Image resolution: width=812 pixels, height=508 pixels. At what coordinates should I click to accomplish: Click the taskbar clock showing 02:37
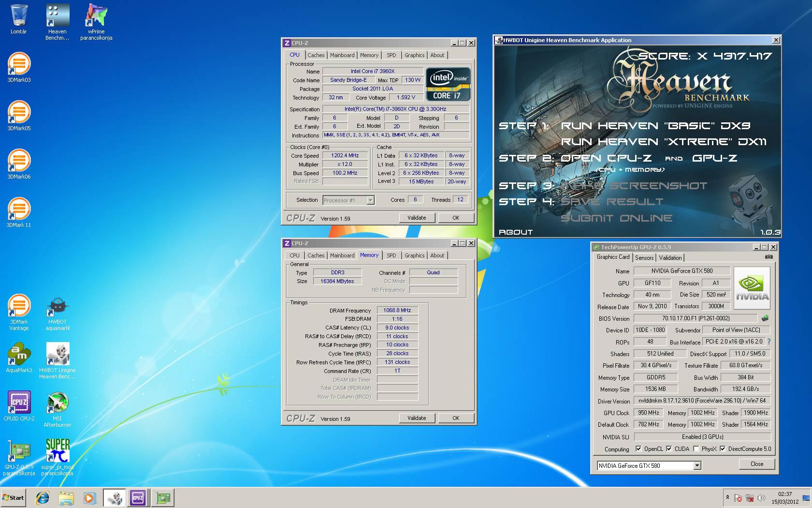[x=785, y=497]
